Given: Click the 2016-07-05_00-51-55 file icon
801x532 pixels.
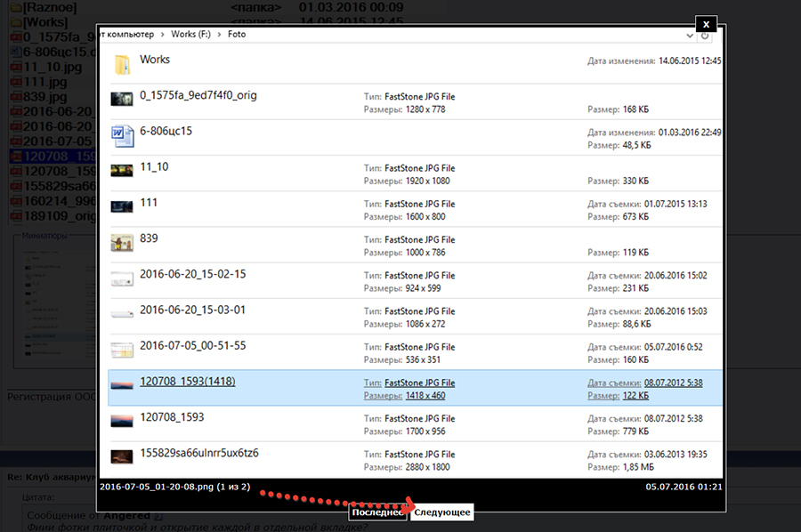Looking at the screenshot, I should pos(122,350).
